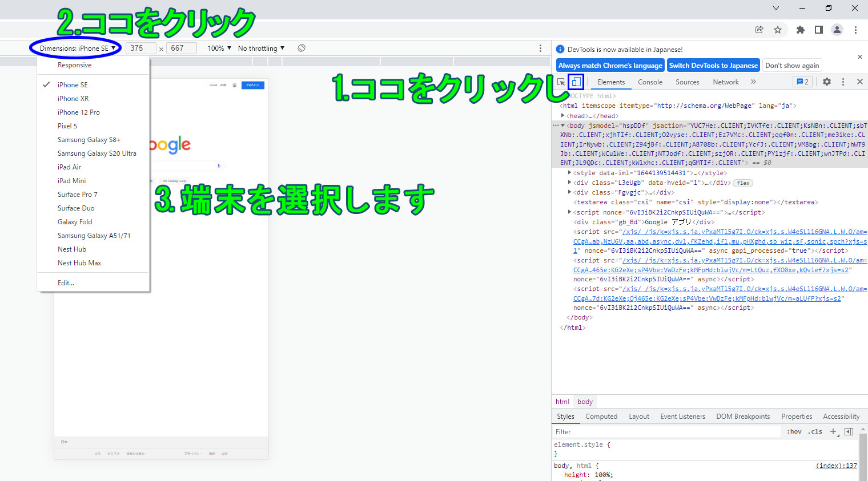Open the 100% zoom dropdown
Screen dimensions: 868x481
pos(219,48)
